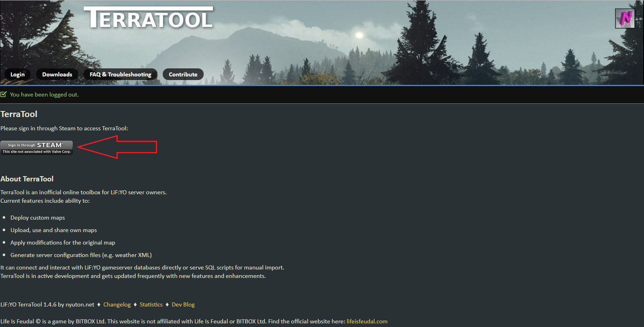Visit the Dev Blog link
This screenshot has height=327, width=644.
click(183, 304)
